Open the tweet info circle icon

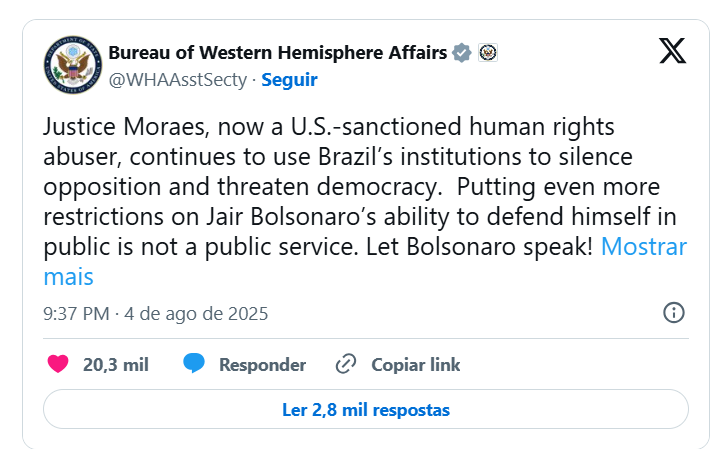pyautogui.click(x=674, y=313)
